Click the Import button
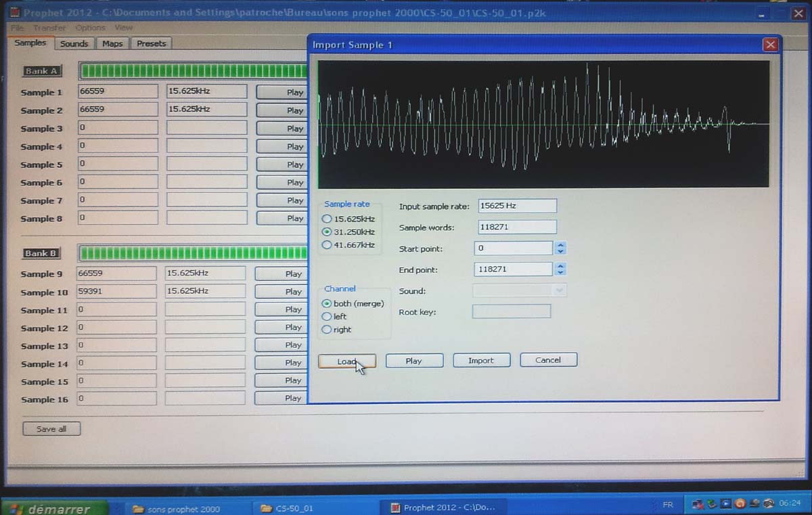Viewport: 812px width, 515px height. [x=481, y=361]
